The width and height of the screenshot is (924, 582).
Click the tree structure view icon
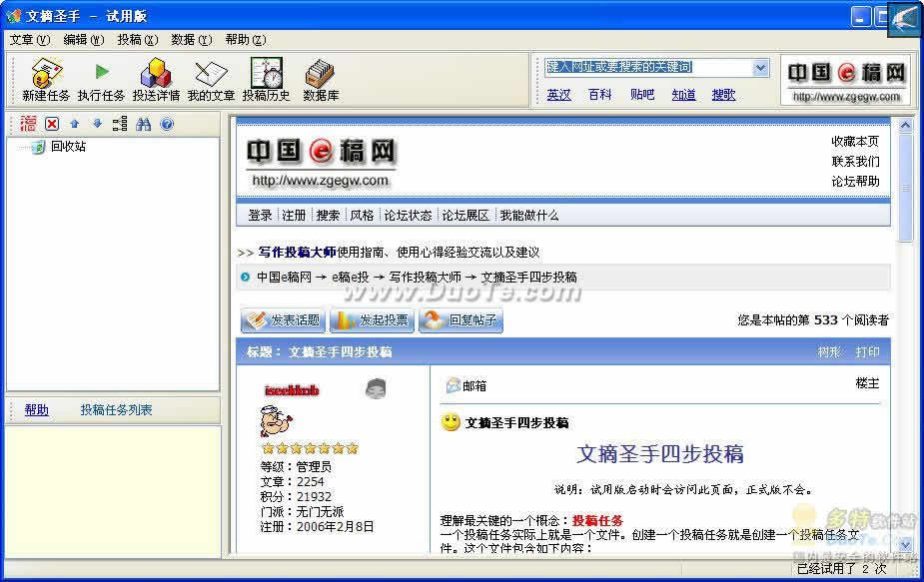(120, 124)
